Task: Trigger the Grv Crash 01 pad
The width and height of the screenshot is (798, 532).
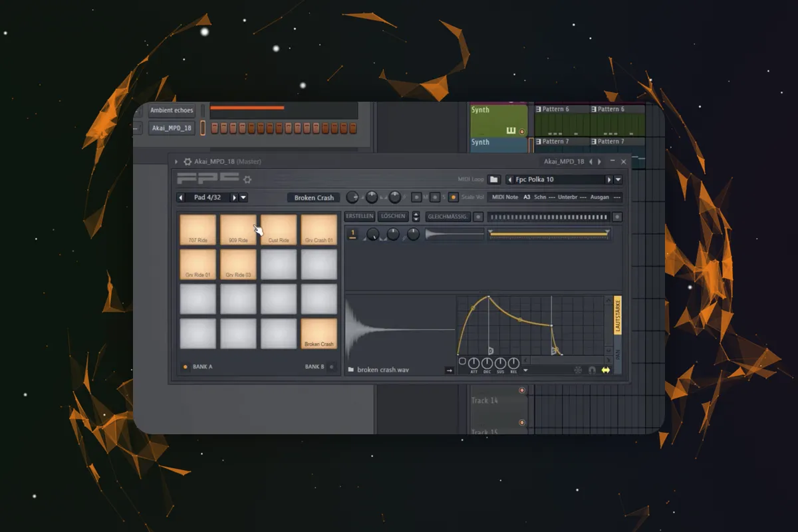Action: (x=319, y=229)
